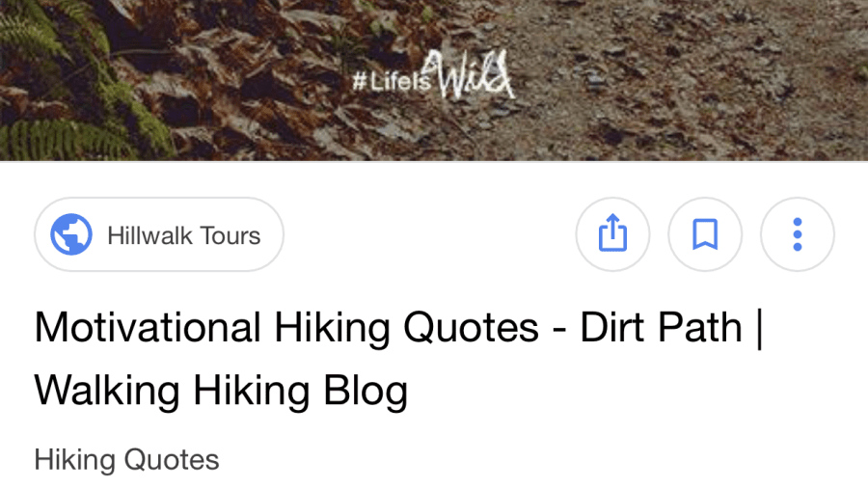Click the dirt path photo
Screen dimensions: 868x489
click(x=434, y=80)
